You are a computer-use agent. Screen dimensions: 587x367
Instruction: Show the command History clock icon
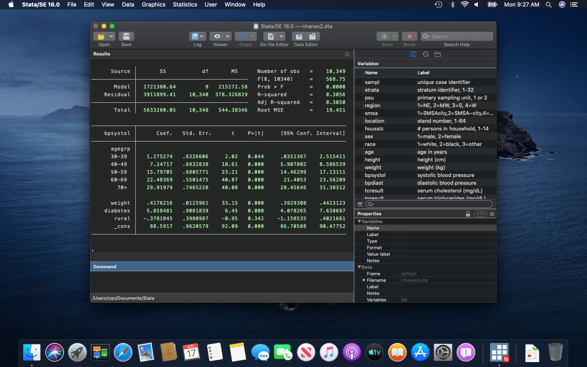pyautogui.click(x=426, y=54)
